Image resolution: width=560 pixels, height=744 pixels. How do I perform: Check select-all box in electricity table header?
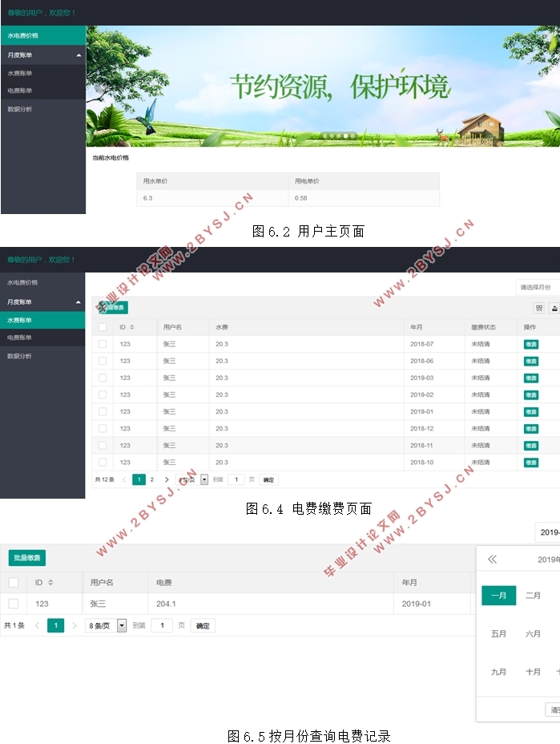pyautogui.click(x=14, y=582)
